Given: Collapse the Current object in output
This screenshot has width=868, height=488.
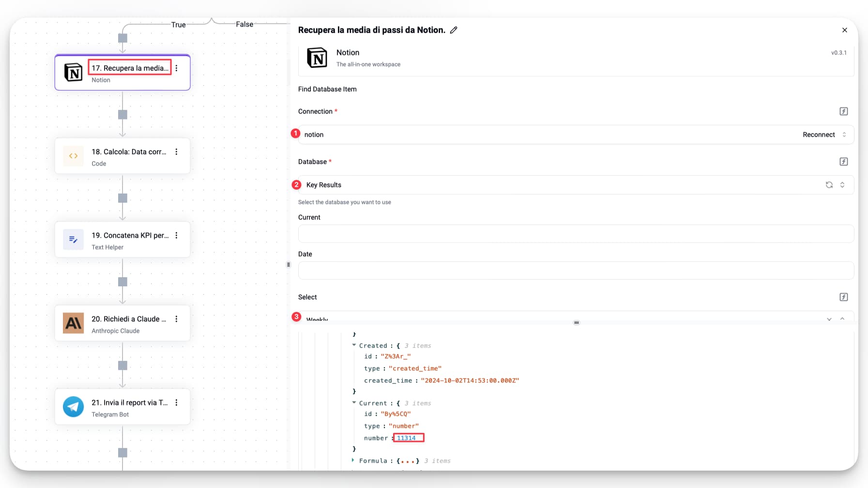Looking at the screenshot, I should (354, 403).
